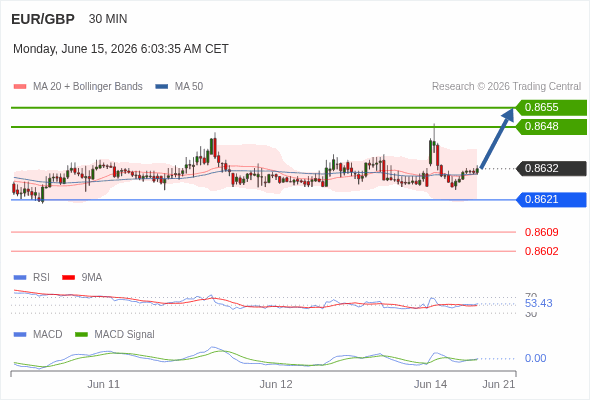Click the Jun 11 date axis marker

pos(103,384)
